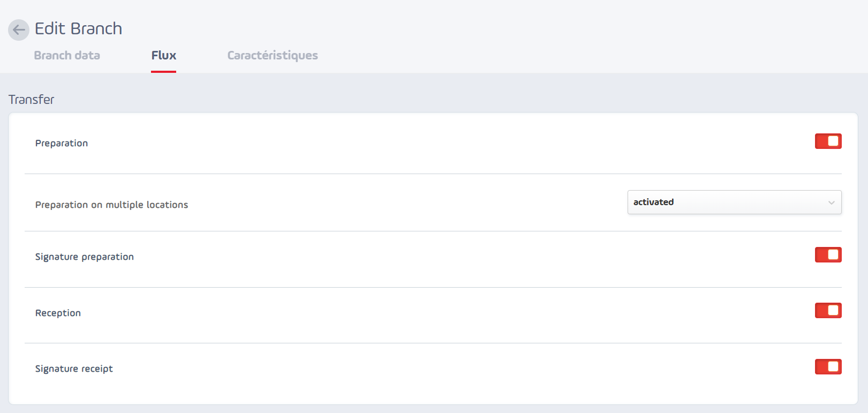Disable the Preparation toggle
Viewport: 868px width, 413px height.
pos(828,141)
